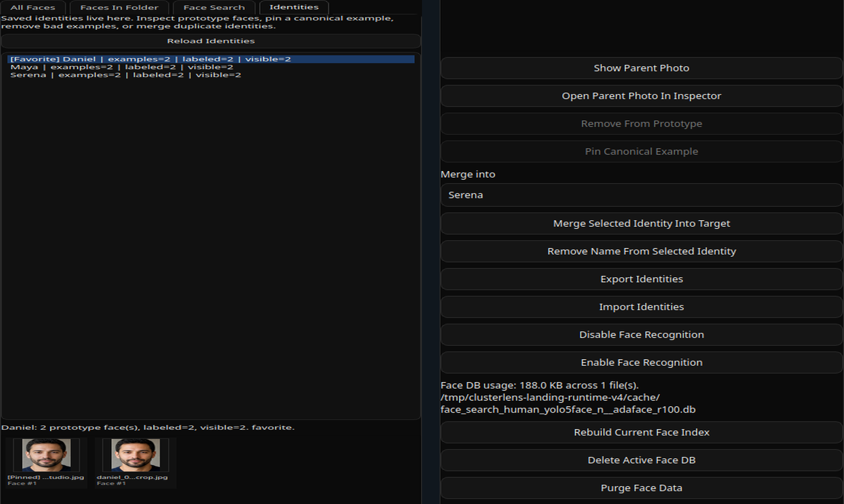
Task: Click Open Parent Photo In Inspector
Action: [641, 96]
